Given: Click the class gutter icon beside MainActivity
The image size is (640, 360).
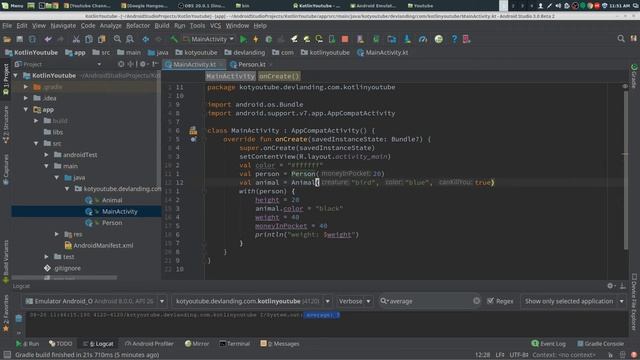Looking at the screenshot, I should pyautogui.click(x=193, y=131).
